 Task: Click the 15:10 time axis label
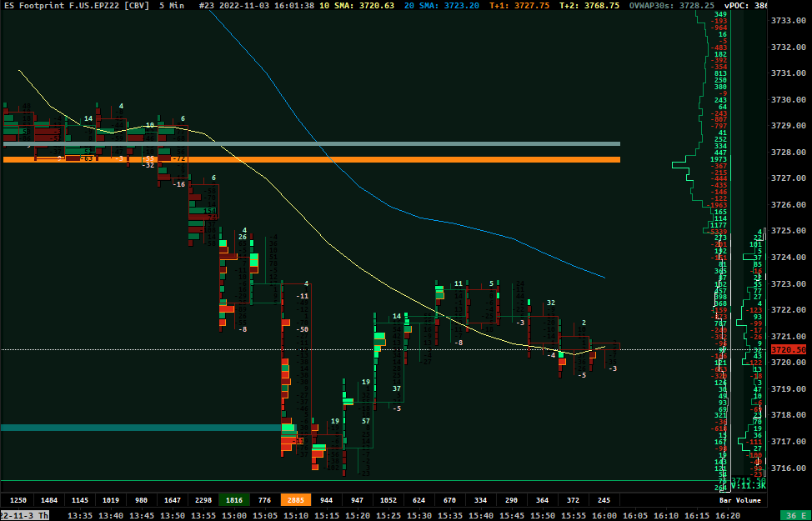coord(296,515)
